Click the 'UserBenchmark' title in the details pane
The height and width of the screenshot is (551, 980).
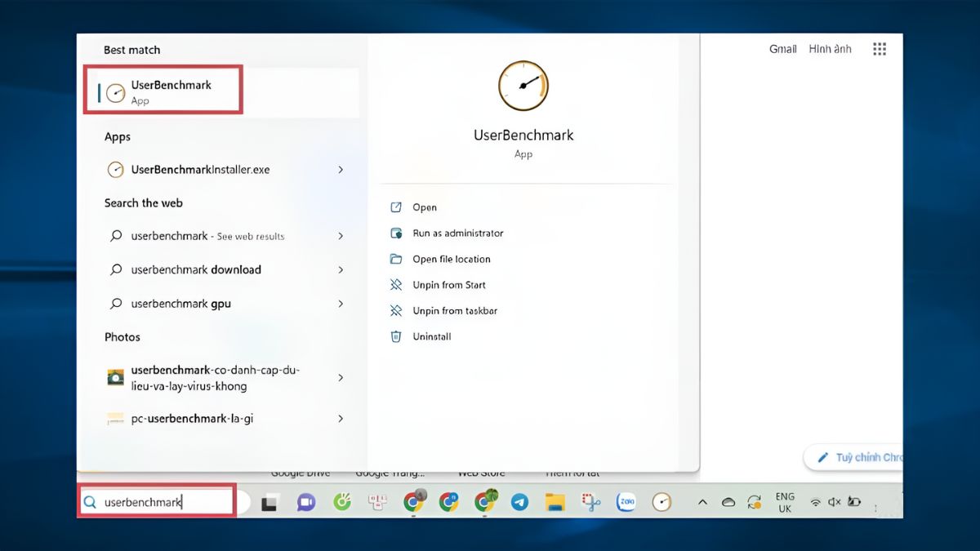(523, 136)
